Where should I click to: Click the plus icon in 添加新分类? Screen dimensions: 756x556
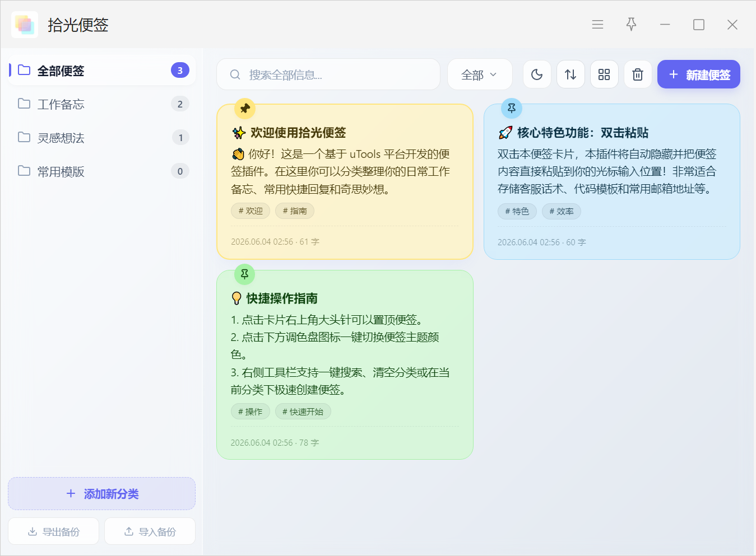point(71,493)
